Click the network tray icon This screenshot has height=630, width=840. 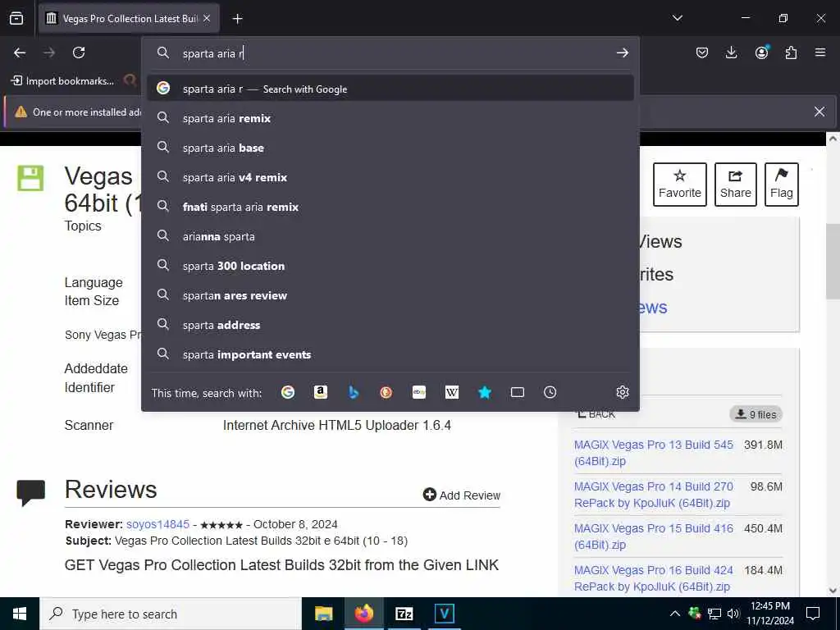coord(714,614)
